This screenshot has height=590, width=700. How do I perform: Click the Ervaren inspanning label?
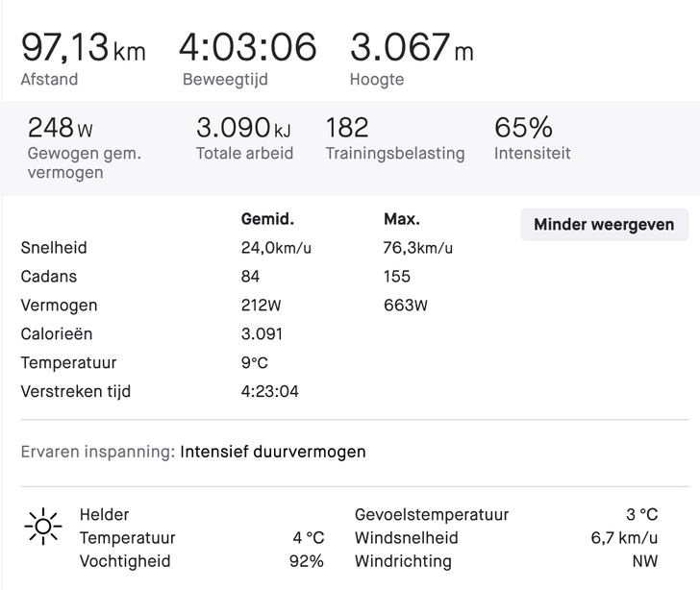(98, 452)
